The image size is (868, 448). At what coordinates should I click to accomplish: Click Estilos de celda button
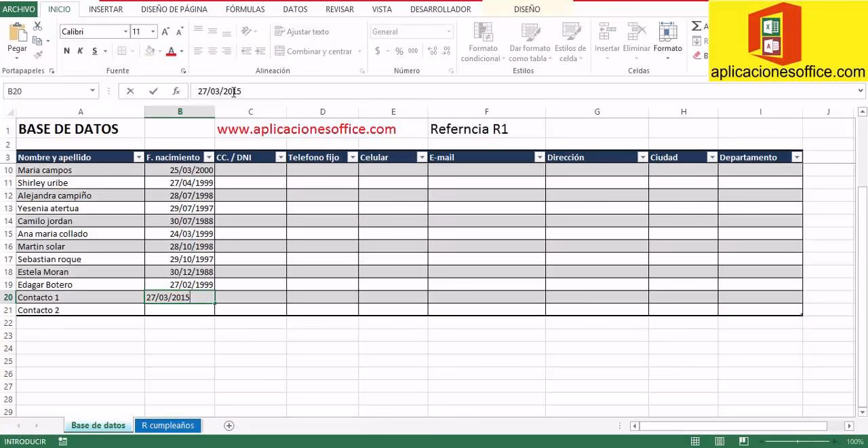(570, 42)
